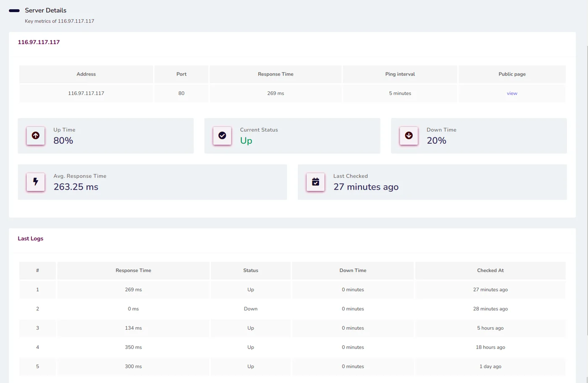Click the 'Address' column header

pyautogui.click(x=86, y=74)
